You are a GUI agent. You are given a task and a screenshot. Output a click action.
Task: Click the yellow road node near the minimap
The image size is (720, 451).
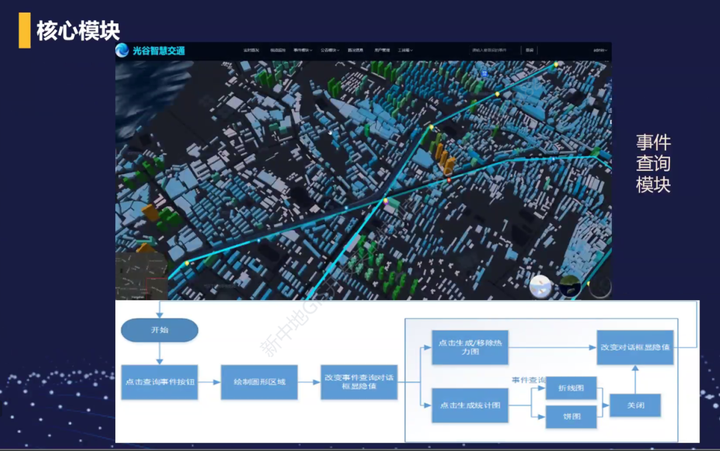(186, 263)
